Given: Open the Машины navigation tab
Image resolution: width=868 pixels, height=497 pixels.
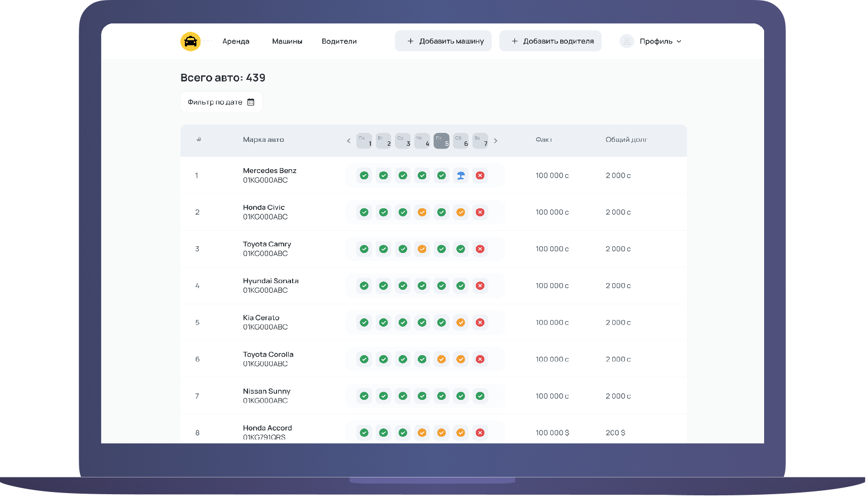Looking at the screenshot, I should click(287, 41).
